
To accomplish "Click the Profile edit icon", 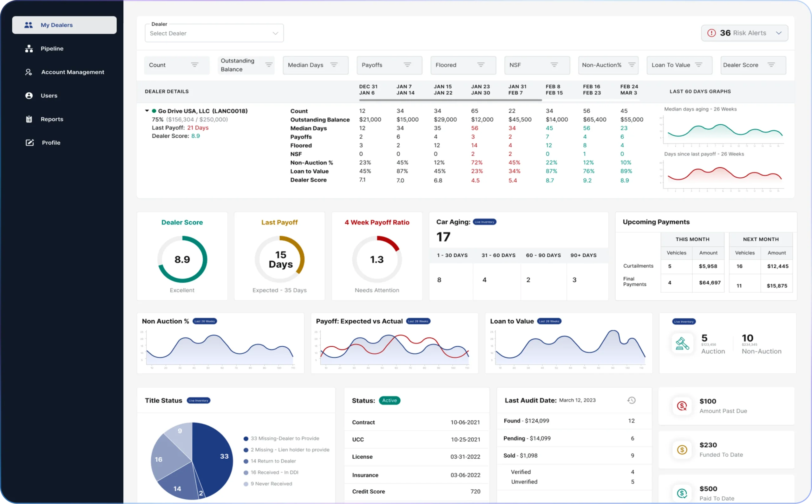I will click(30, 143).
